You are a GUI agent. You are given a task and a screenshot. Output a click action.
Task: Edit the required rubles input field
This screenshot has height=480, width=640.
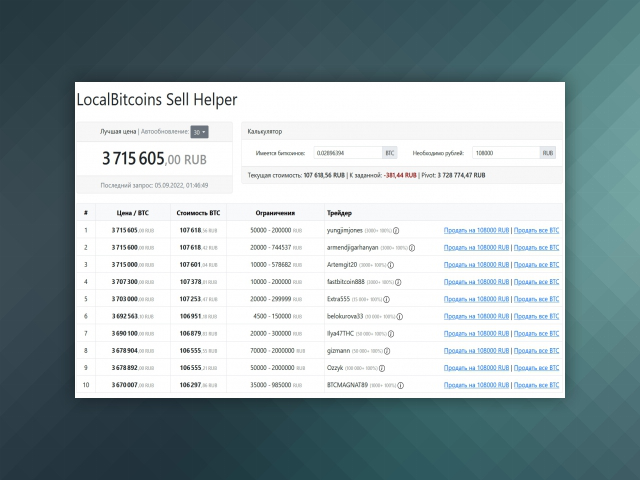[506, 153]
